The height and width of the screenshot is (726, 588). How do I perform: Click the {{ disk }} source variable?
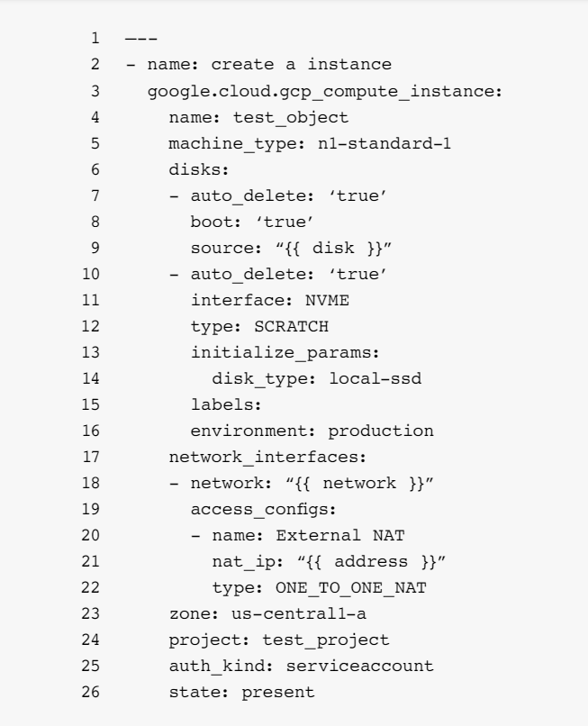333,248
